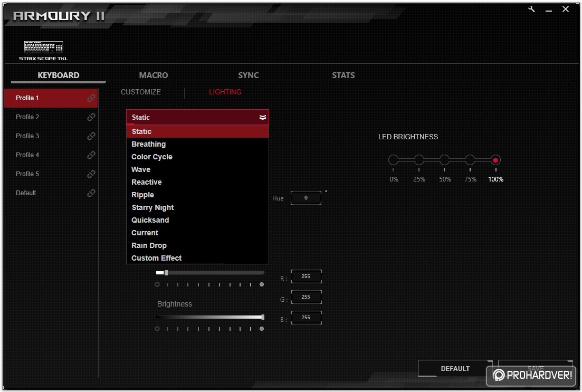Click the saturation slider handle above Brightness

click(x=166, y=273)
